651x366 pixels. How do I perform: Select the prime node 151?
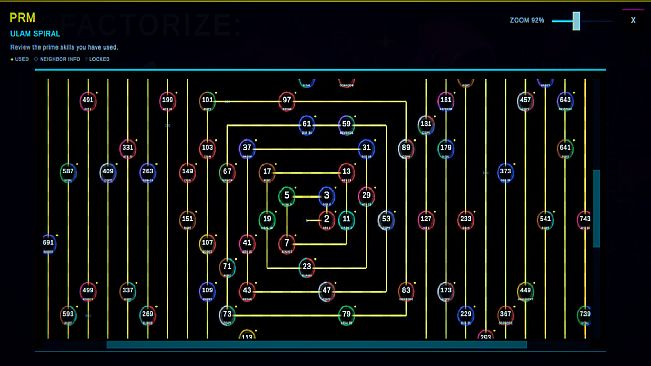pos(187,220)
